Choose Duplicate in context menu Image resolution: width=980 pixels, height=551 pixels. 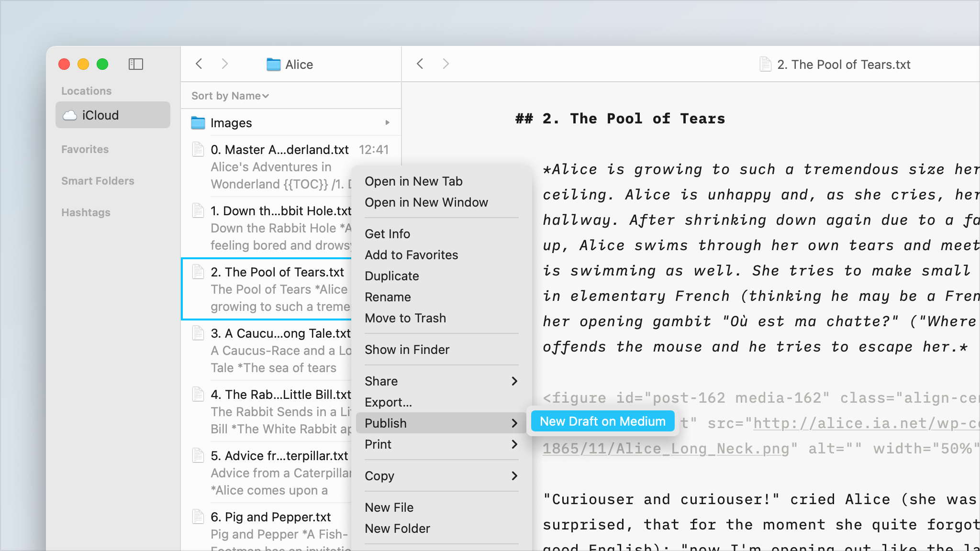(441, 276)
